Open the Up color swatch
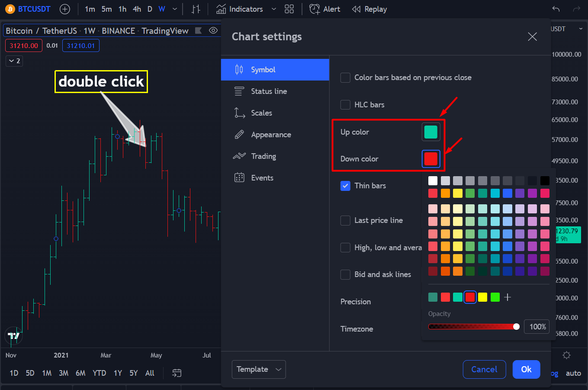The image size is (588, 390). click(431, 132)
